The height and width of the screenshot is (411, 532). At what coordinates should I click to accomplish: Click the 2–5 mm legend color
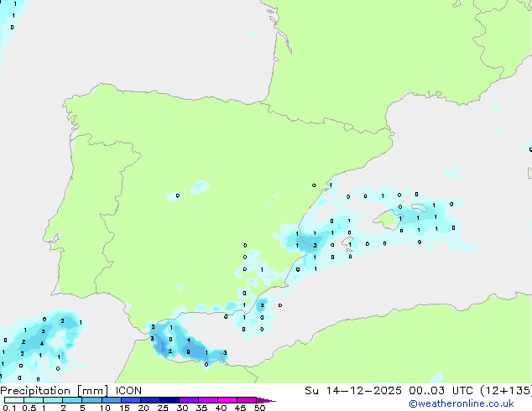click(72, 400)
